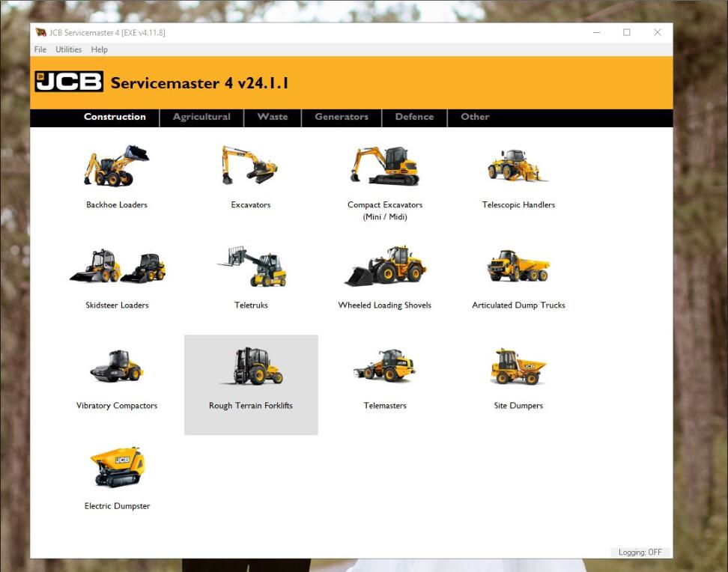This screenshot has width=728, height=572.
Task: Click the Telescopic Handlers label text
Action: [x=518, y=204]
